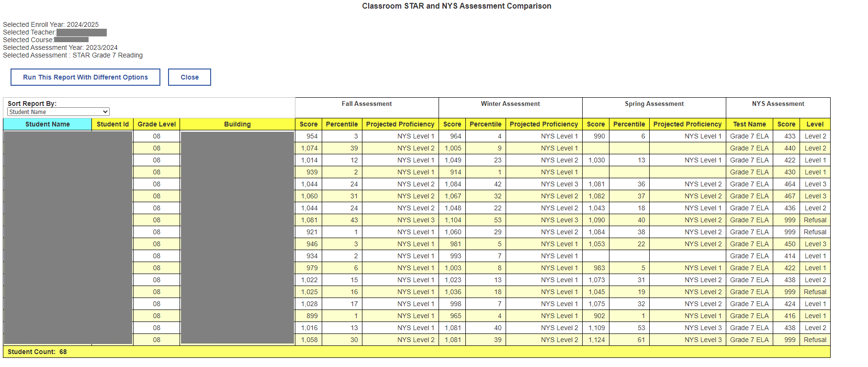Select the Student Name column header
The height and width of the screenshot is (367, 868).
[47, 124]
